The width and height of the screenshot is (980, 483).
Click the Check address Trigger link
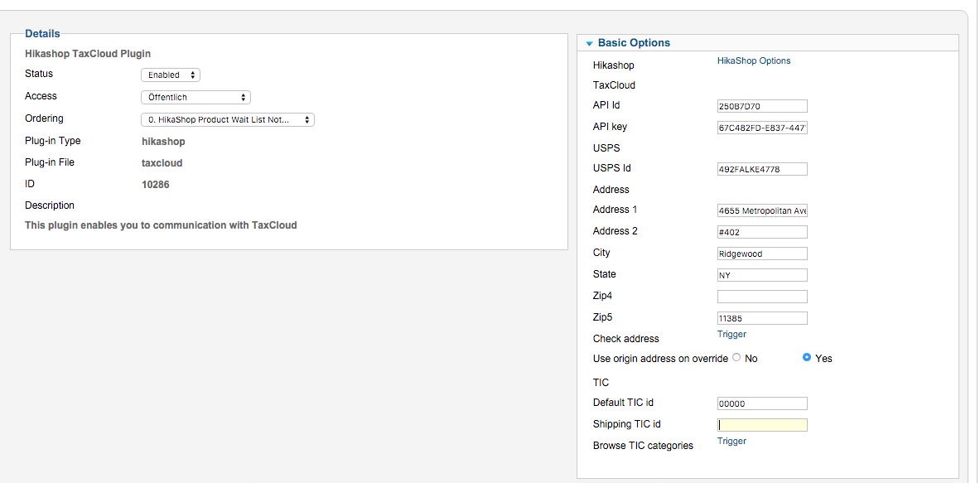pyautogui.click(x=731, y=335)
